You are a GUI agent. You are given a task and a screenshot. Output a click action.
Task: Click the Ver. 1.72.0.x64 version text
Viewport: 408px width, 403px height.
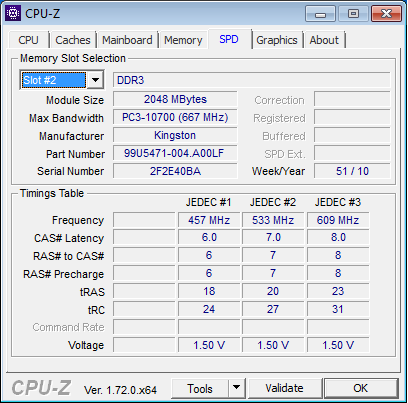pos(120,390)
